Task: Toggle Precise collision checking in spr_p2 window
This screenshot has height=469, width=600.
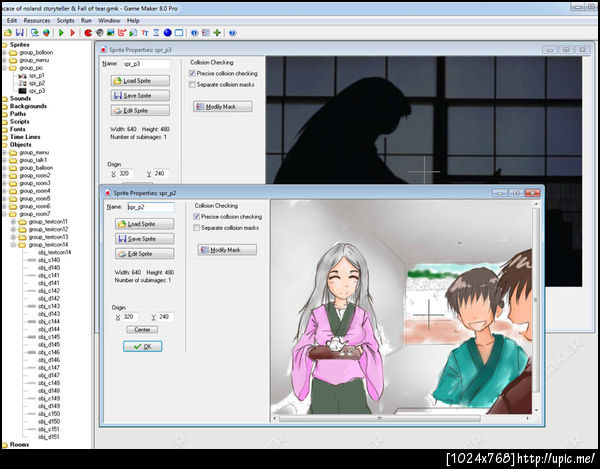Action: [197, 217]
